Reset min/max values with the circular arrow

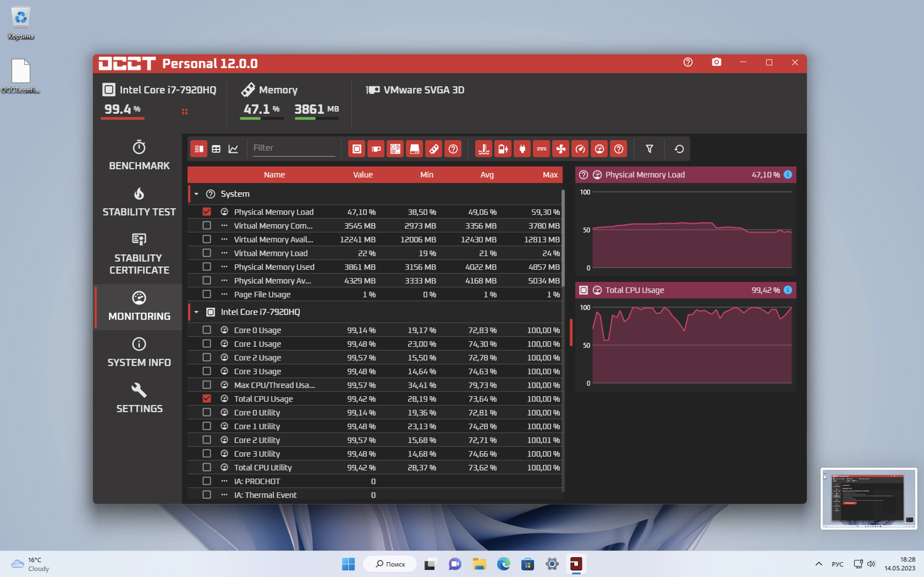coord(679,149)
